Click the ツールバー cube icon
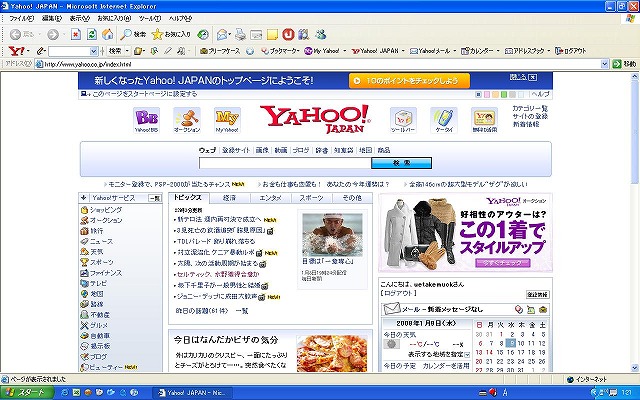This screenshot has height=400, width=640. [403, 120]
